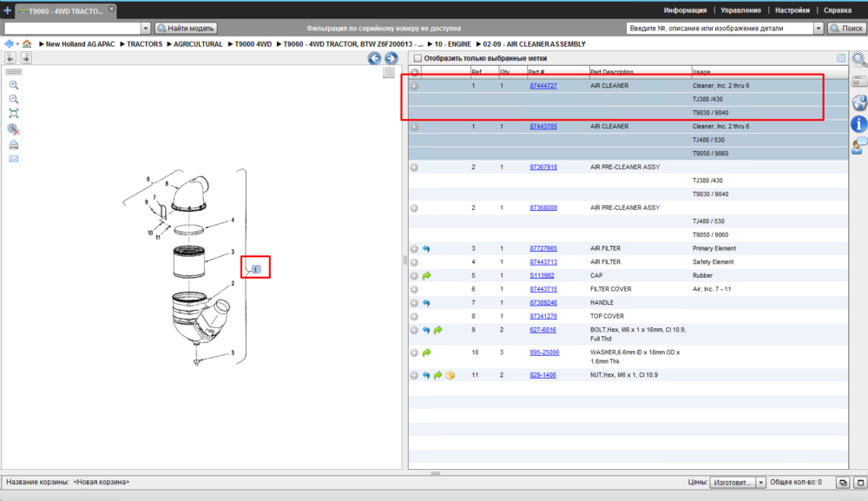868x501 pixels.
Task: Clear callout highlights with red-X magnifier icon
Action: 13,129
